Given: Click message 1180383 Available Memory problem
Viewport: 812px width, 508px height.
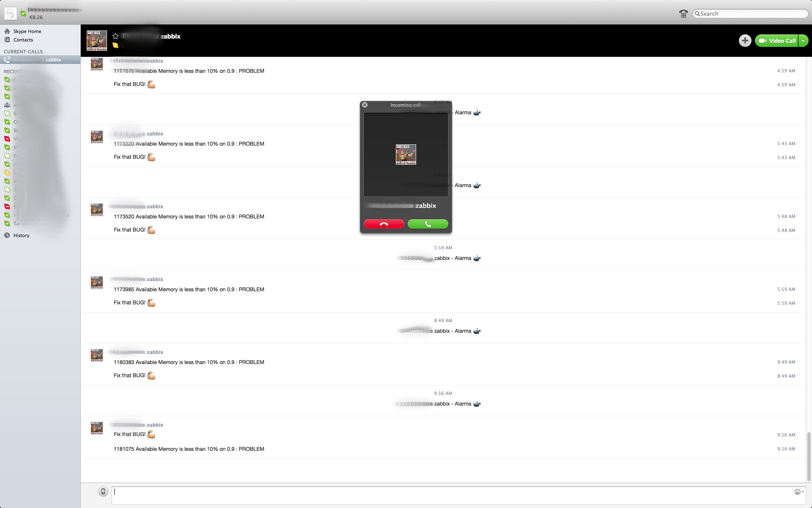Looking at the screenshot, I should (x=189, y=362).
